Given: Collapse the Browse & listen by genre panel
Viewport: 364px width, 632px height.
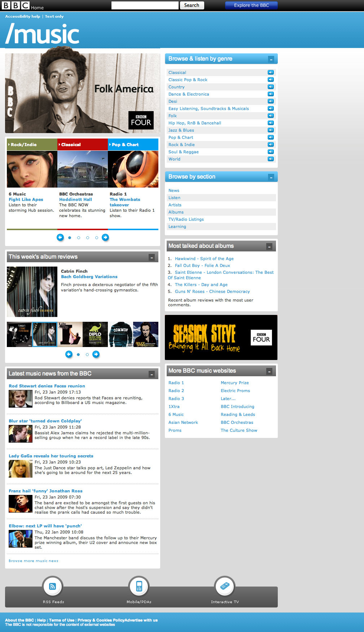Looking at the screenshot, I should (271, 59).
